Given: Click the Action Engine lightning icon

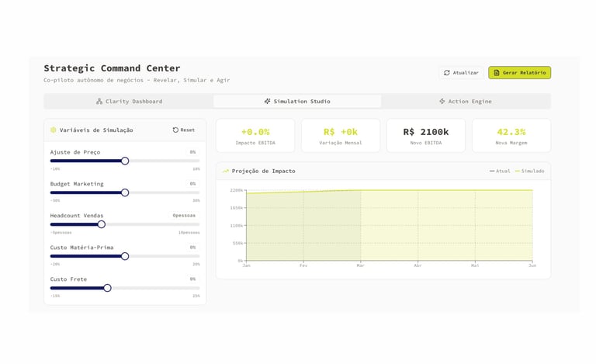Looking at the screenshot, I should tap(442, 102).
